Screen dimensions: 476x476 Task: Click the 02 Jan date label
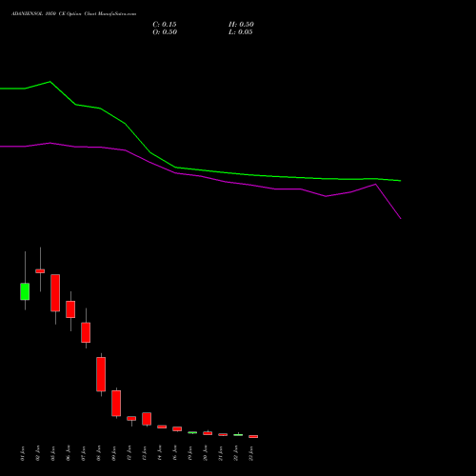coord(38,453)
